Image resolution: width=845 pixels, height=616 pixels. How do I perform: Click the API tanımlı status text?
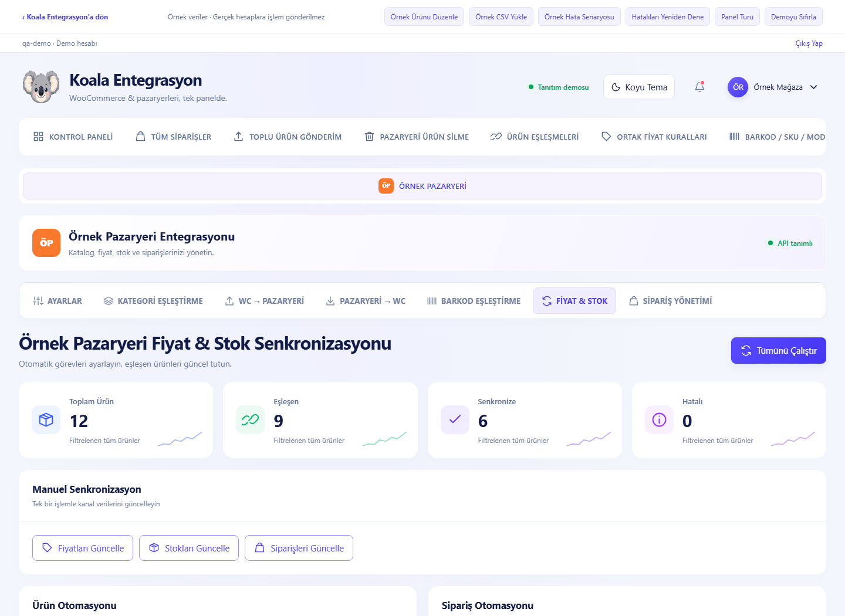(x=795, y=243)
